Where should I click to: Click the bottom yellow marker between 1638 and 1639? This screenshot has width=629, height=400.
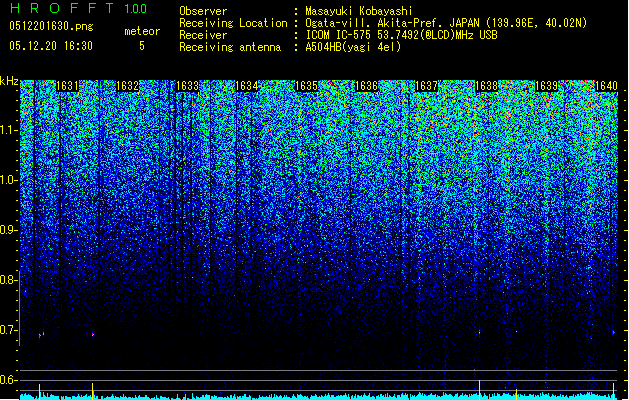click(516, 394)
